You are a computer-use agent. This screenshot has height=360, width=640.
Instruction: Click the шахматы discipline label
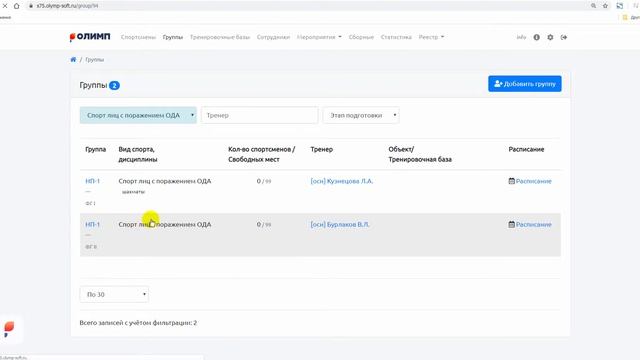(x=133, y=192)
